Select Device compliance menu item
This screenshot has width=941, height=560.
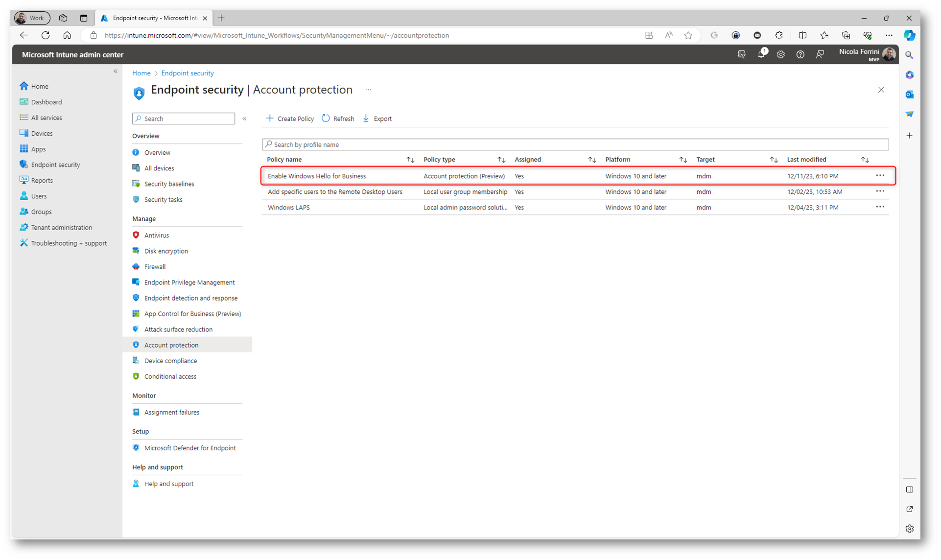[x=170, y=361]
